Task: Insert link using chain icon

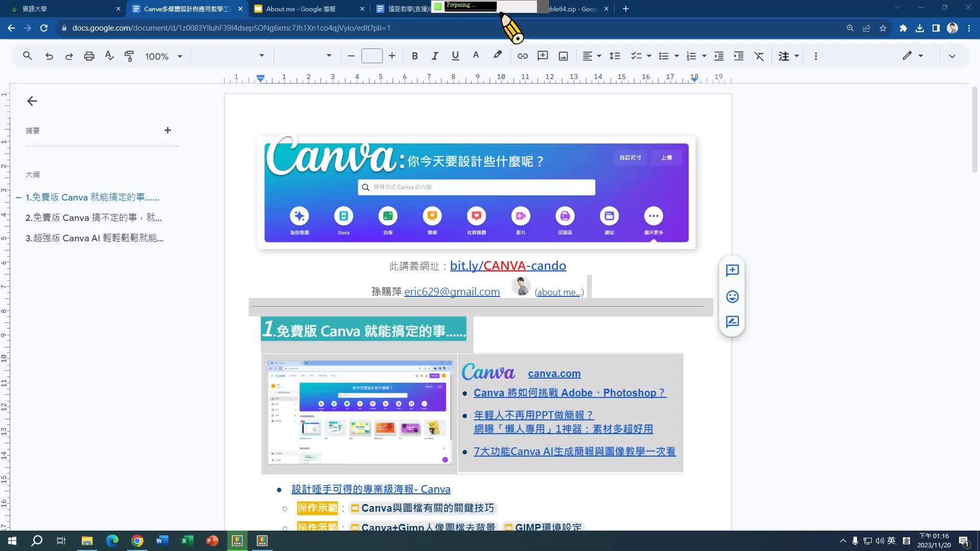Action: (523, 56)
